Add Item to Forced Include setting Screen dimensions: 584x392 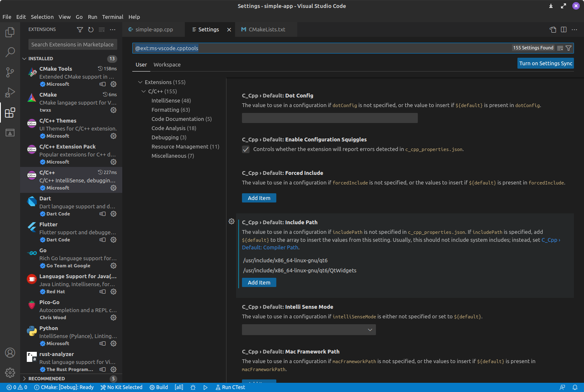(x=259, y=198)
